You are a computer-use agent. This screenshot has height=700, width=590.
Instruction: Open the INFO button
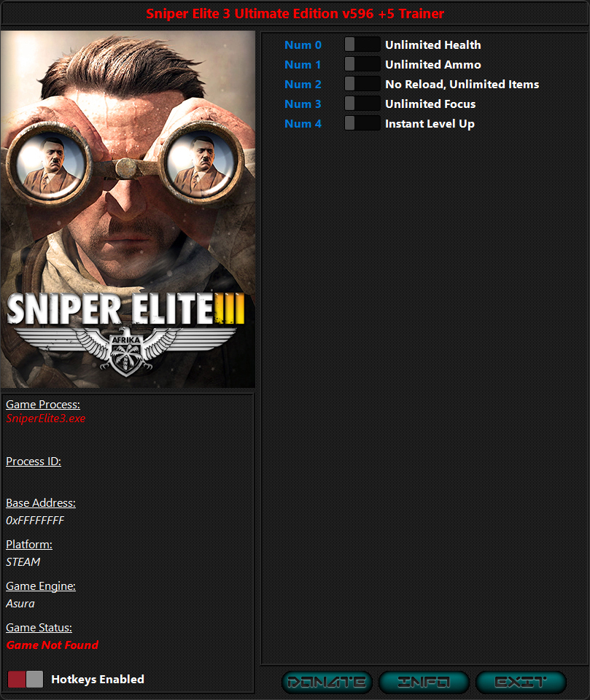pos(424,682)
